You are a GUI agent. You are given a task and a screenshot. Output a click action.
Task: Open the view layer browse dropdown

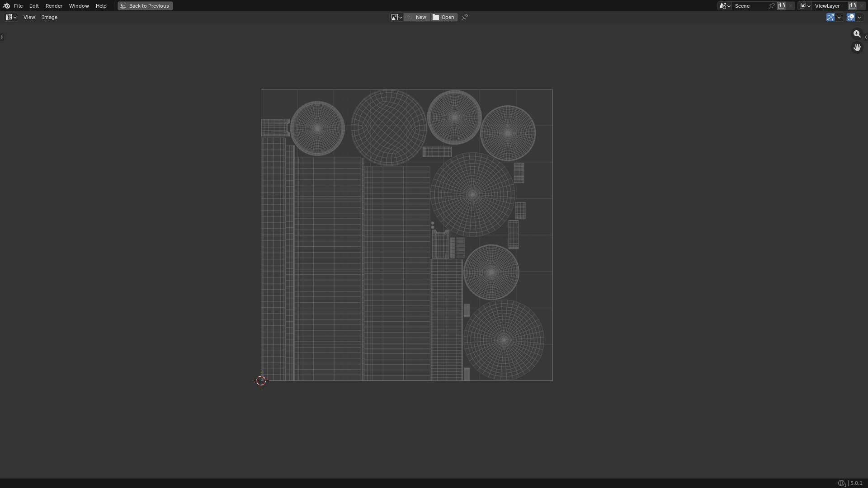point(805,6)
